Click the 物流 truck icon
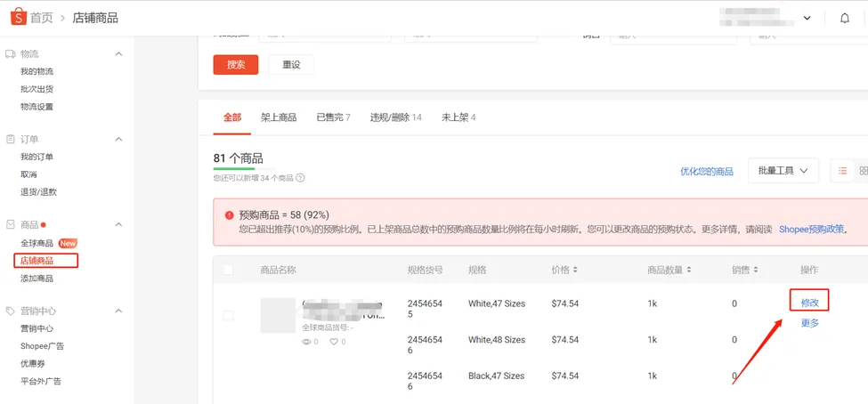Screen dimensions: 868x404 pos(10,53)
